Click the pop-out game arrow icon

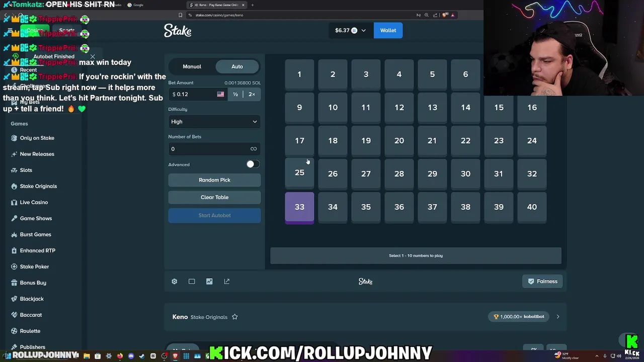pyautogui.click(x=227, y=282)
